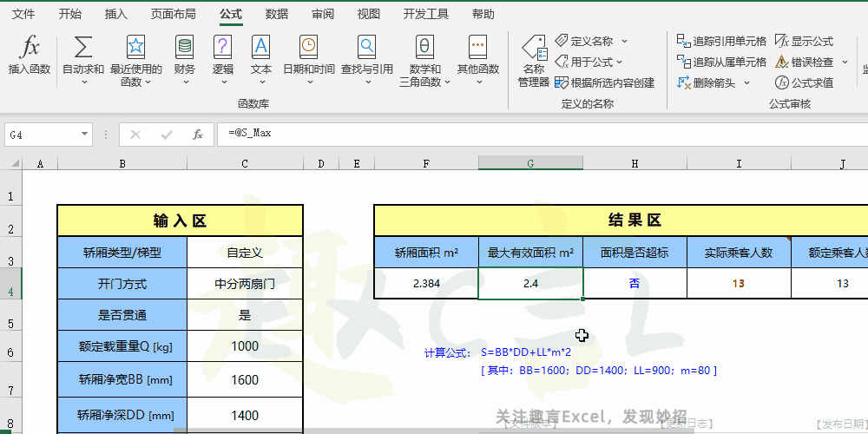Select the cell showing 否
868x434 pixels.
pos(635,284)
